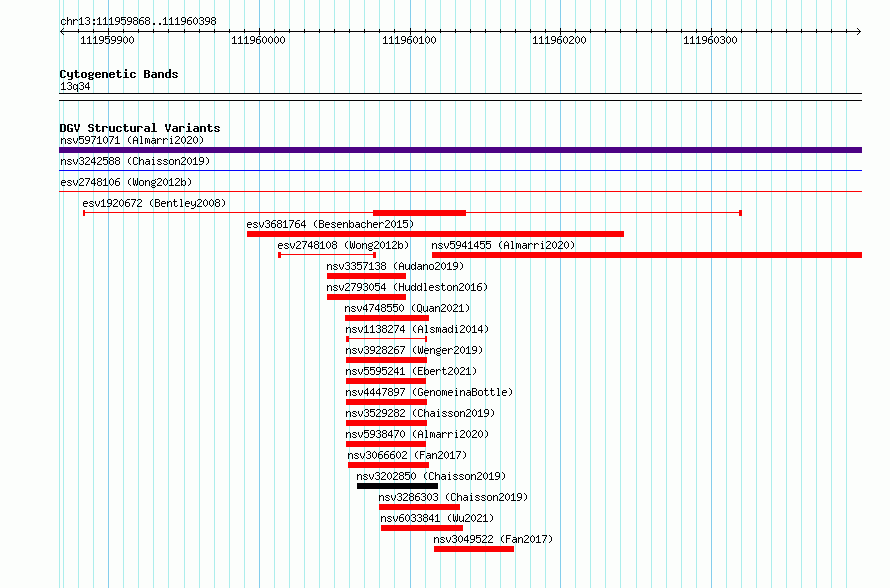
Task: Click nsv3357138 (Audano2019) label
Action: pos(394,266)
